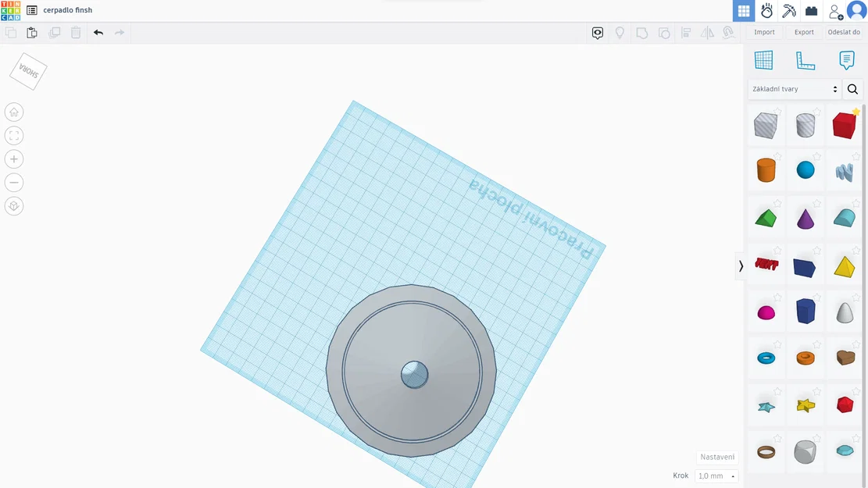The image size is (868, 488).
Task: Toggle the notes visibility eye icon
Action: (x=598, y=33)
